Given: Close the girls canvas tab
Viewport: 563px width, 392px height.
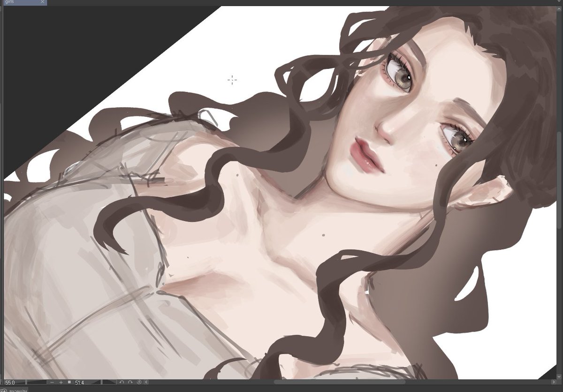Looking at the screenshot, I should click(x=42, y=2).
